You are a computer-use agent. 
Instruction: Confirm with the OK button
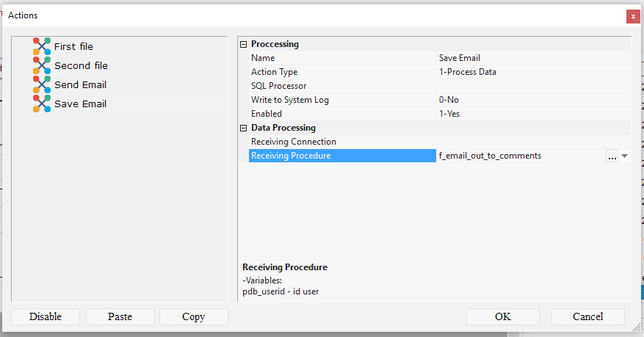coord(502,316)
